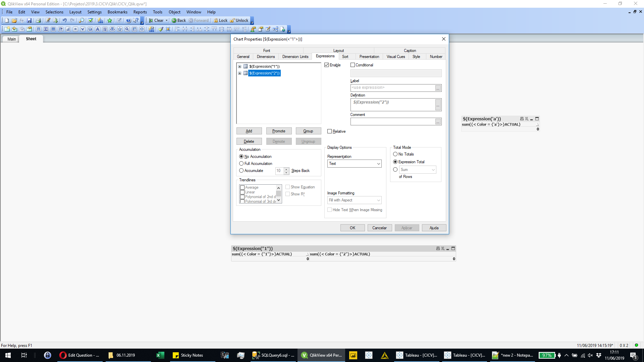Screen dimensions: 644x362
Task: Click the Delete expression button
Action: coord(249,141)
